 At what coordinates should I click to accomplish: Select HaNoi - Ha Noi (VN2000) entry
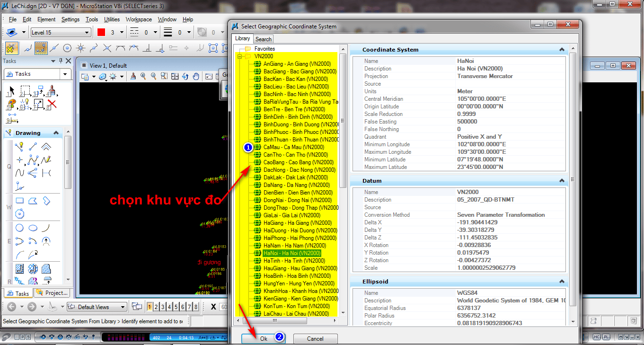click(x=292, y=253)
